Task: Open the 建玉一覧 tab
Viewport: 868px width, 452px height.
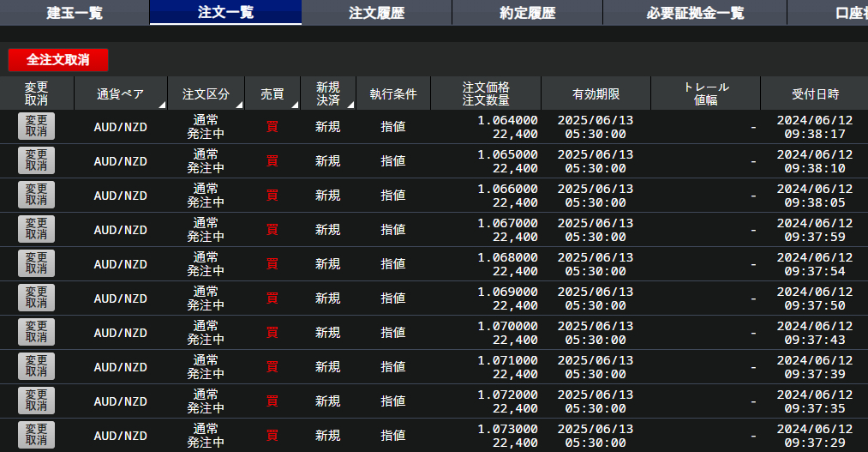Action: pos(75,12)
